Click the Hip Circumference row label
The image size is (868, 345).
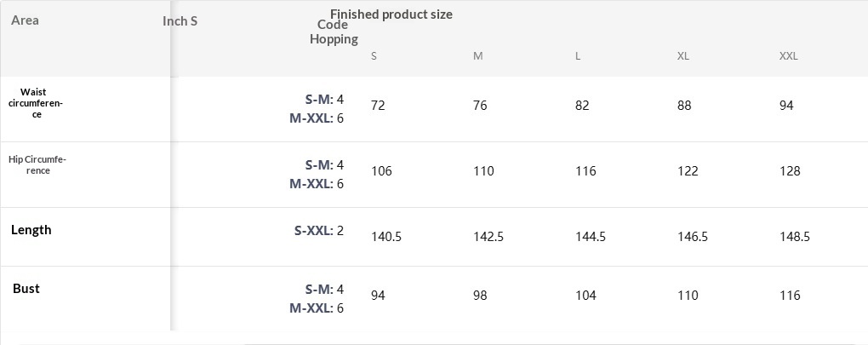(37, 165)
